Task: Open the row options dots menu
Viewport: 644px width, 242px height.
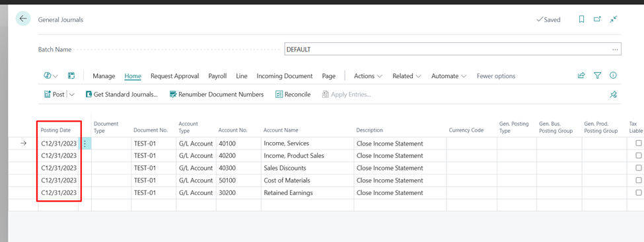Action: tap(85, 143)
